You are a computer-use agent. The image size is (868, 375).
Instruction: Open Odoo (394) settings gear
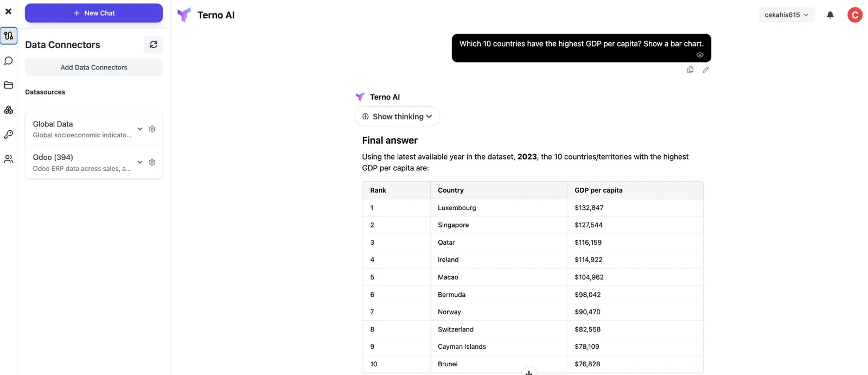click(x=152, y=162)
